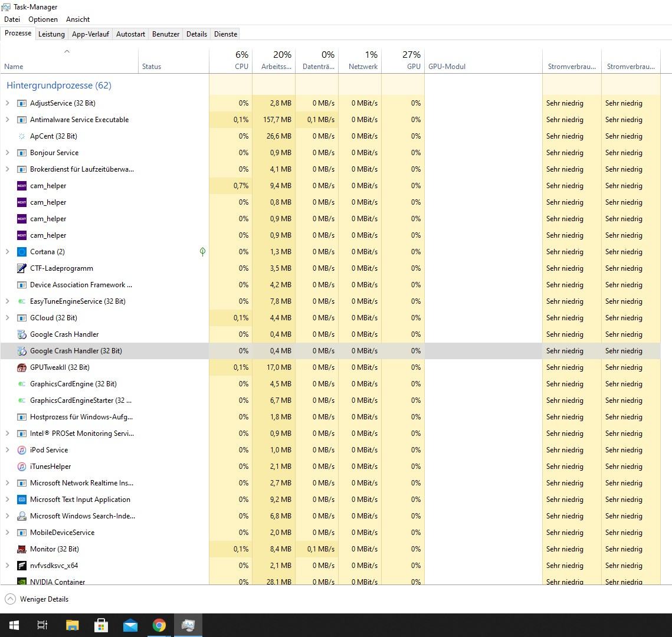Sort by Datenträger column header

coord(317,61)
